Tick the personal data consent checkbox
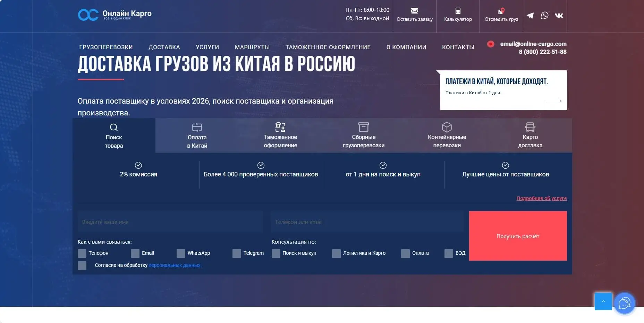Image resolution: width=644 pixels, height=323 pixels. 82,265
